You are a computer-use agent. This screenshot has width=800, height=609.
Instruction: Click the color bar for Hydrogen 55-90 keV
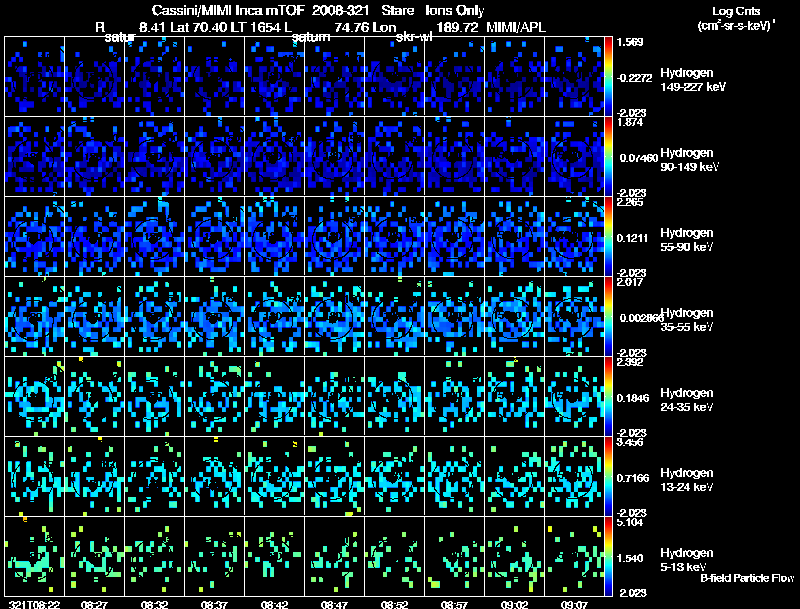click(x=608, y=237)
